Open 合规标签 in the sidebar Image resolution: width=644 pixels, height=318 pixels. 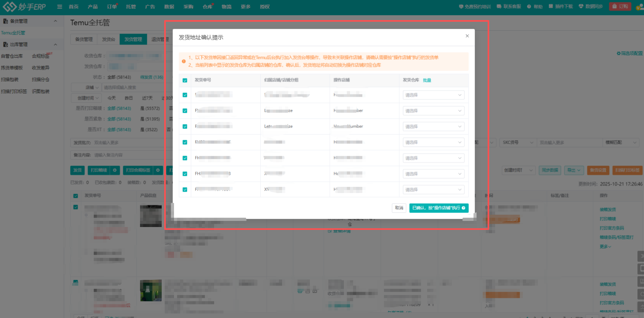pos(41,56)
